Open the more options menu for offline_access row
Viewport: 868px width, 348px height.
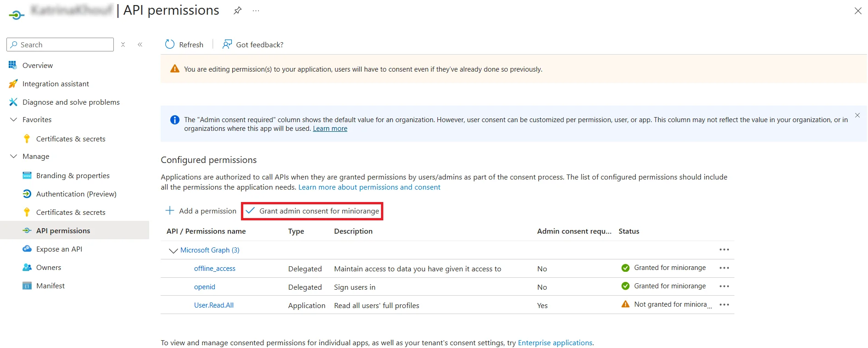click(x=724, y=268)
